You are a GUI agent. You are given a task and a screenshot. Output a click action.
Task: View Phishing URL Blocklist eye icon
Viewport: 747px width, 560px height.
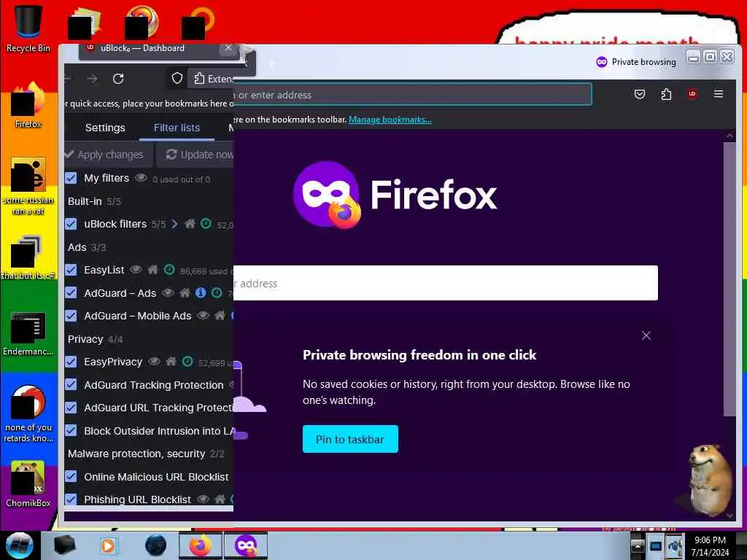pyautogui.click(x=203, y=499)
